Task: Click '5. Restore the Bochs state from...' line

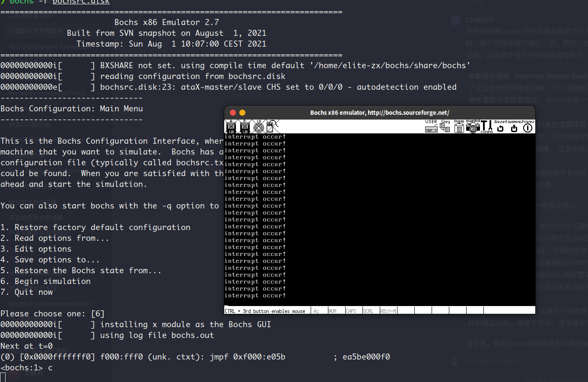Action: click(x=81, y=270)
